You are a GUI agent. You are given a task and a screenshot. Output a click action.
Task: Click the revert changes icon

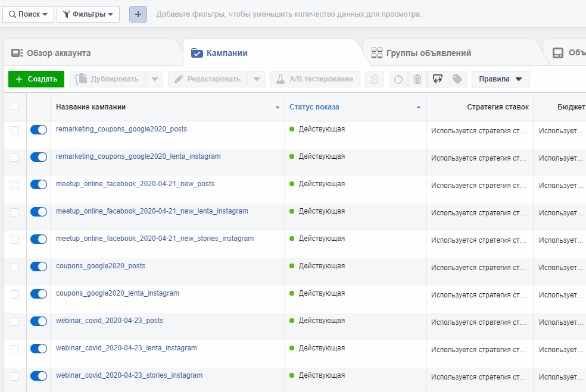coord(398,79)
